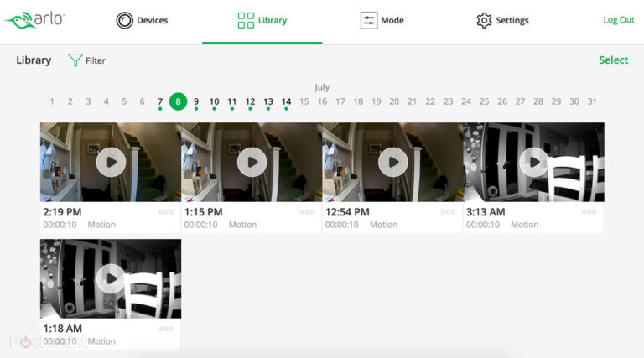Open options dots for 2:19 PM clip

point(166,212)
